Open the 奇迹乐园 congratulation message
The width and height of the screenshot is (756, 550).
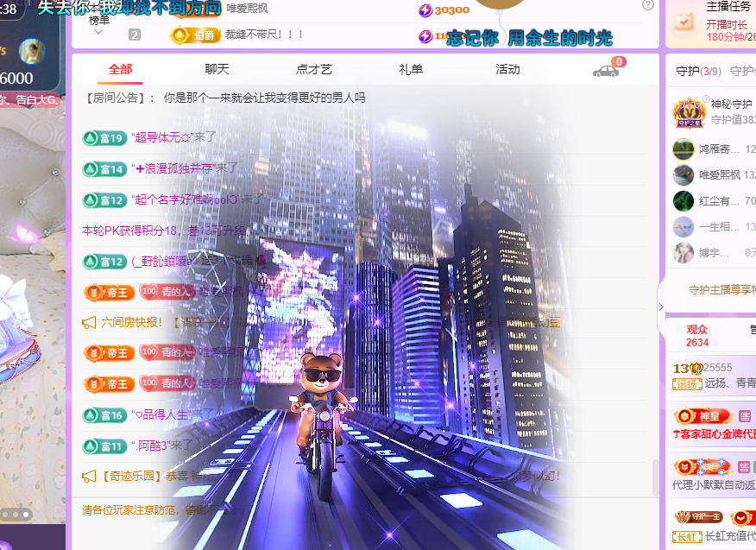tap(321, 477)
